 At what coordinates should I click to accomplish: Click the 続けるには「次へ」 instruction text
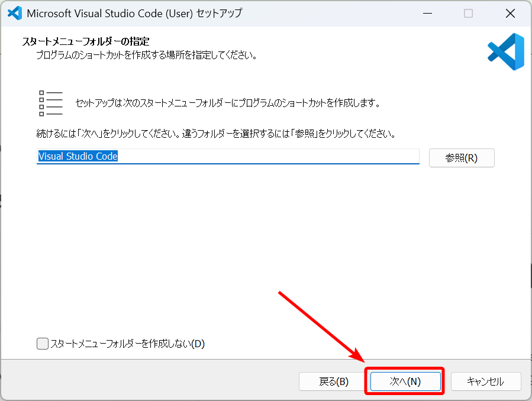pyautogui.click(x=216, y=134)
